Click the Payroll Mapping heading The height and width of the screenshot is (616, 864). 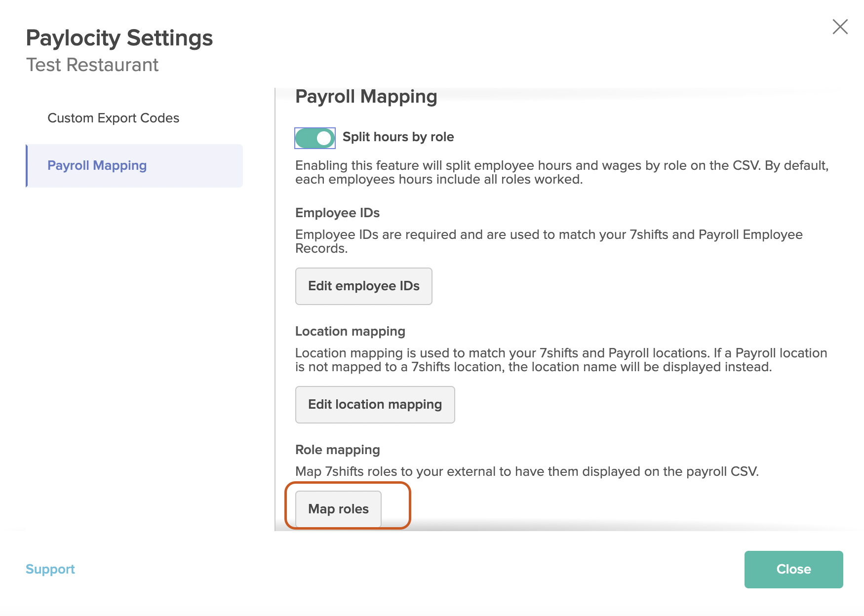click(x=366, y=96)
